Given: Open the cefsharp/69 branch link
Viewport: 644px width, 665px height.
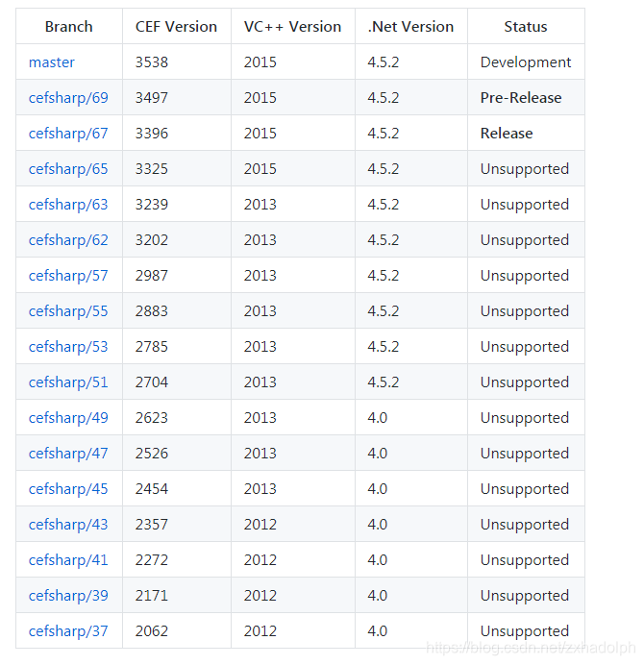Looking at the screenshot, I should coord(68,98).
